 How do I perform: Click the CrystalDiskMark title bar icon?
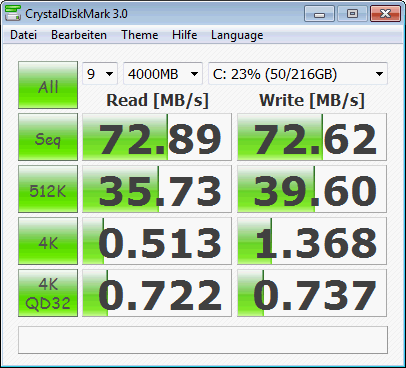point(12,13)
